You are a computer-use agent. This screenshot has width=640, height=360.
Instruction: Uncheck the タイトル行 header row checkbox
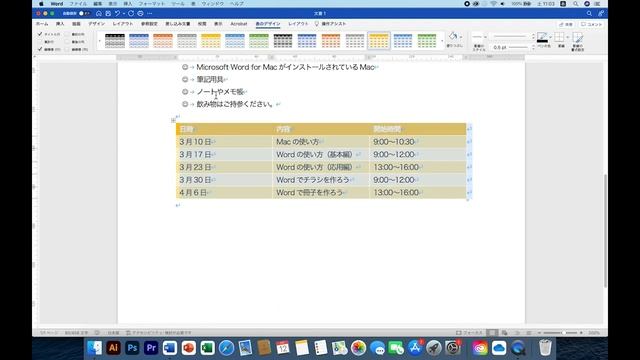click(40, 34)
